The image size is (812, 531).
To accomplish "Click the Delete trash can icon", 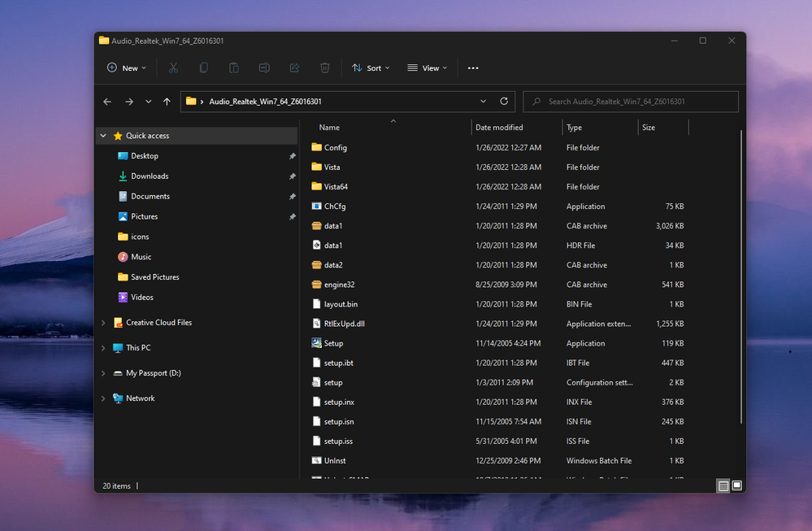I will pos(324,67).
